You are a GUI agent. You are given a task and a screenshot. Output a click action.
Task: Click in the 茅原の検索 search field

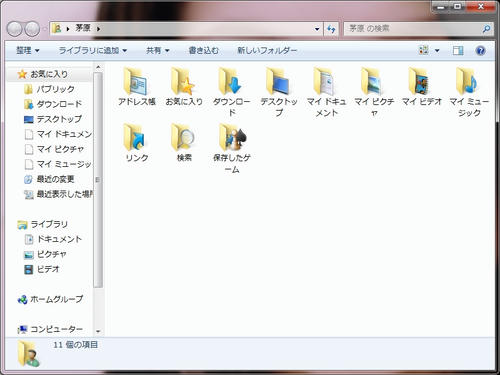[413, 29]
